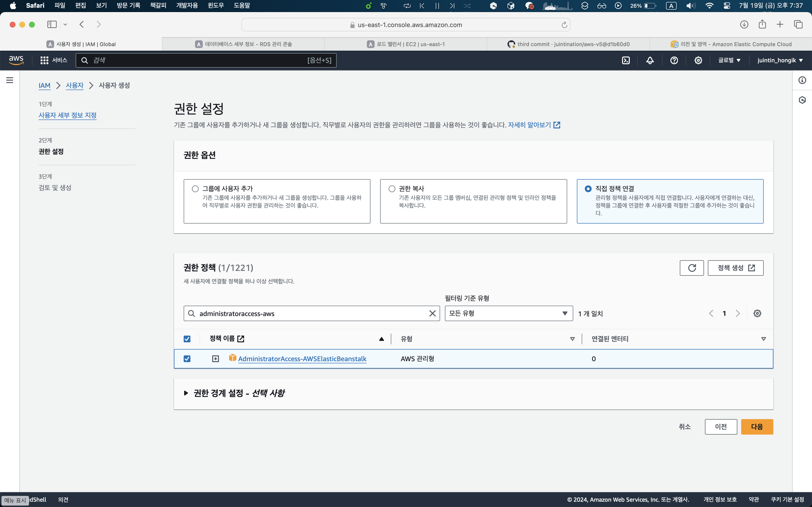Open the AWS help question mark icon
Screen dimensions: 812x507
coord(674,60)
